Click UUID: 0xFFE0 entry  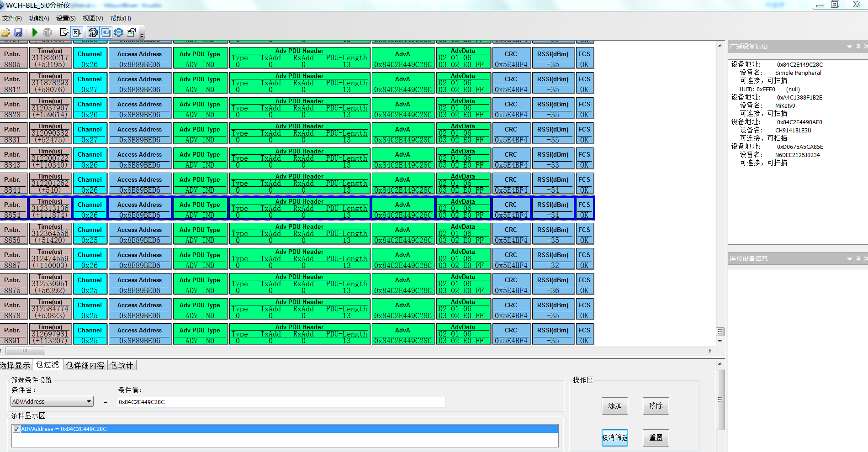click(757, 89)
